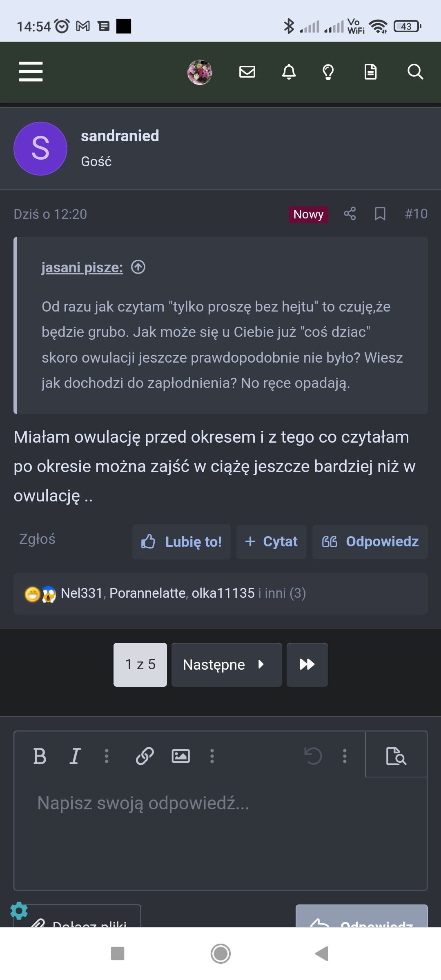Screen dimensions: 441x980
Task: Toggle bold formatting in reply editor
Action: pos(40,756)
